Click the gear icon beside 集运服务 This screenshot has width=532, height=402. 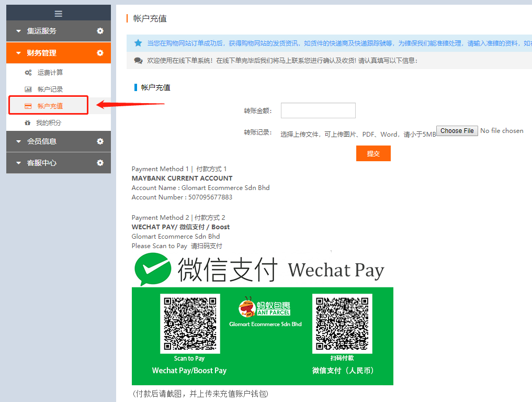pyautogui.click(x=100, y=31)
